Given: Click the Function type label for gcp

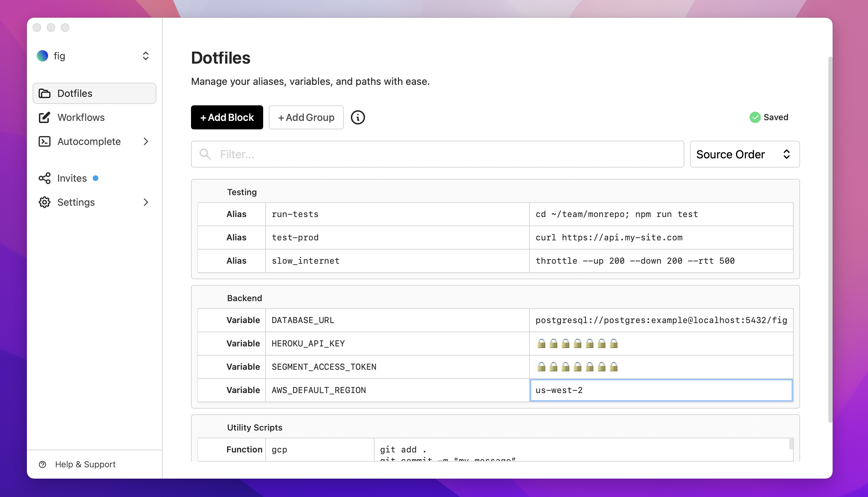Looking at the screenshot, I should coord(244,450).
